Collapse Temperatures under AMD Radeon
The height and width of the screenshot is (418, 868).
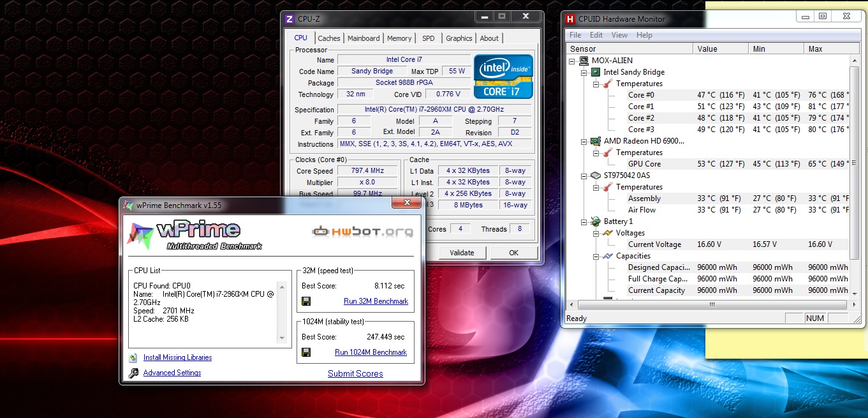click(x=596, y=153)
